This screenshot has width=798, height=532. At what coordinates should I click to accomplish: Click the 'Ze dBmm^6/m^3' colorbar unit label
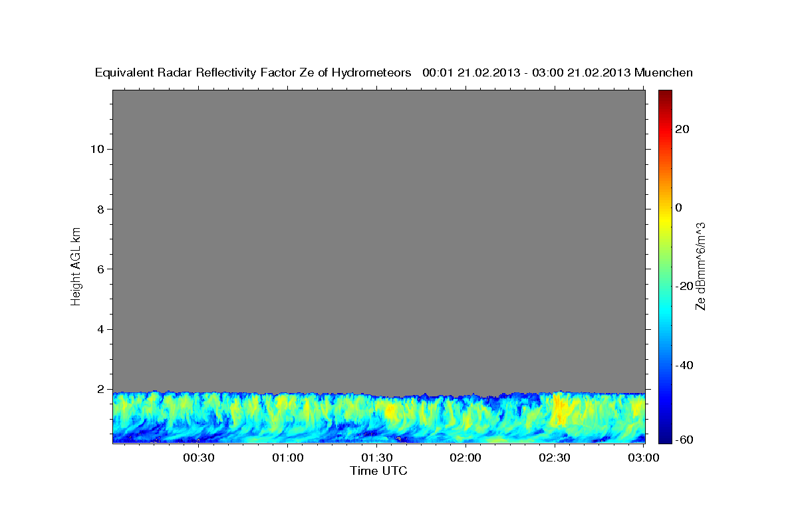(x=700, y=266)
